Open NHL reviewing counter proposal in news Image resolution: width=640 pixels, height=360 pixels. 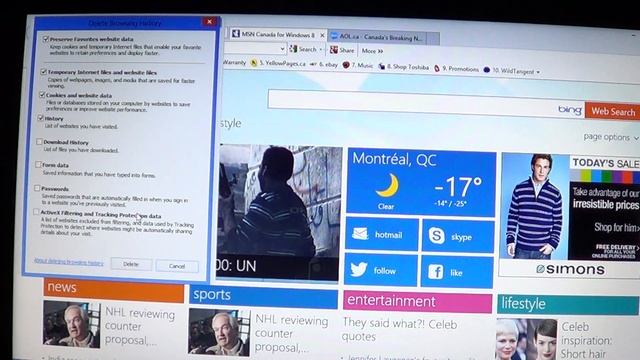140,327
